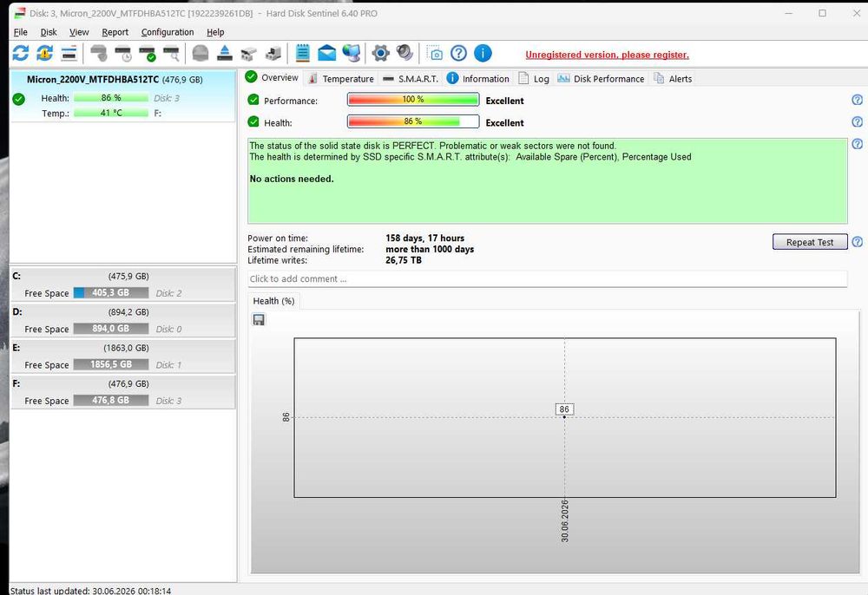
Task: Select the Micron_2200V_MTFDHBA512TC disk entry
Action: [x=123, y=95]
